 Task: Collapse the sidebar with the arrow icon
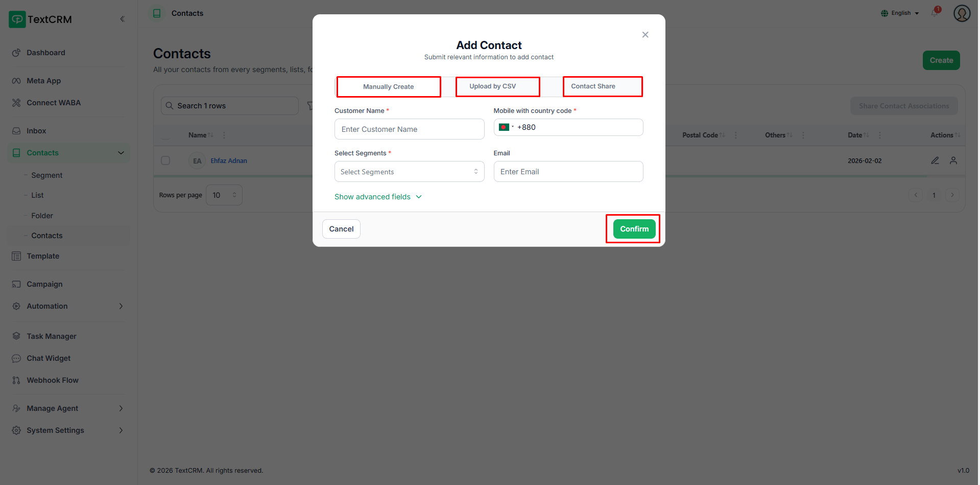122,19
